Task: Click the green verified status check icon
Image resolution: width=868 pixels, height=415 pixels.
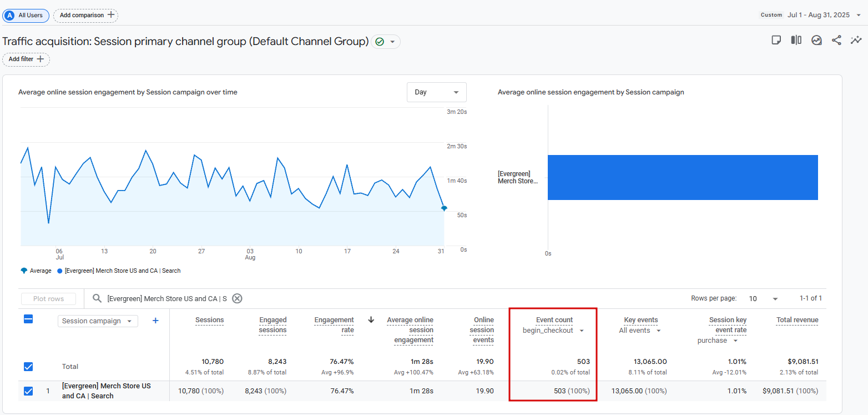Action: click(x=380, y=42)
